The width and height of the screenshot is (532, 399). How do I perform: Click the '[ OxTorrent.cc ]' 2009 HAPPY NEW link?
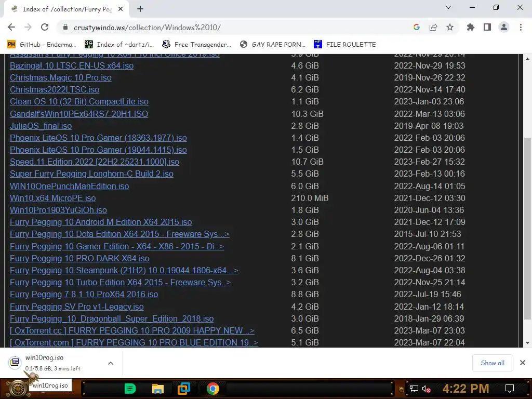pyautogui.click(x=132, y=331)
